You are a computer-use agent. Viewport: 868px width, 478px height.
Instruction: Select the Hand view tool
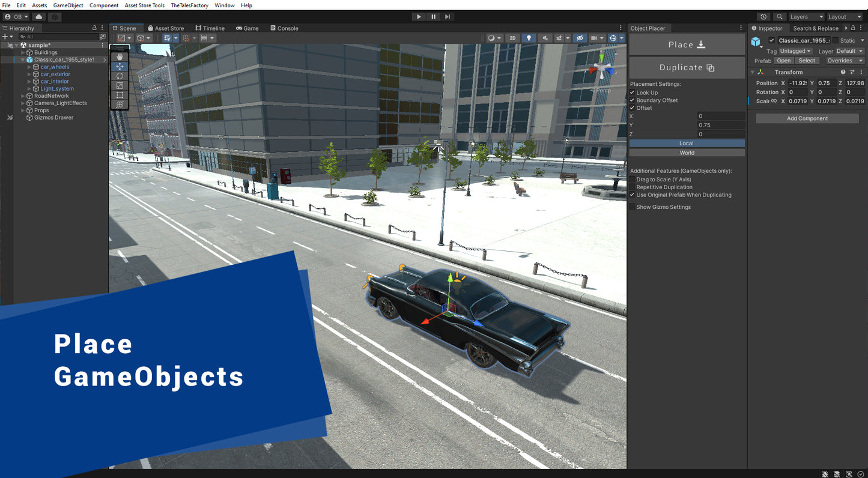120,56
